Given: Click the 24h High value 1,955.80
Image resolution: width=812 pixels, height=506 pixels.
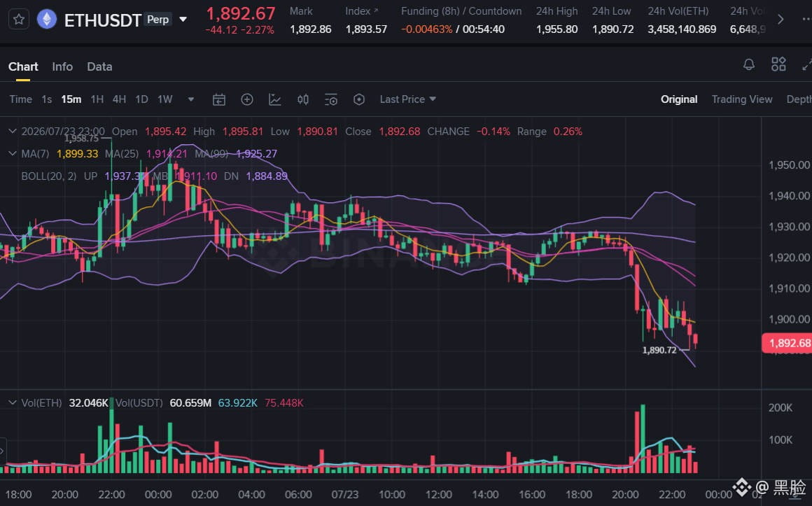Looking at the screenshot, I should pos(556,29).
